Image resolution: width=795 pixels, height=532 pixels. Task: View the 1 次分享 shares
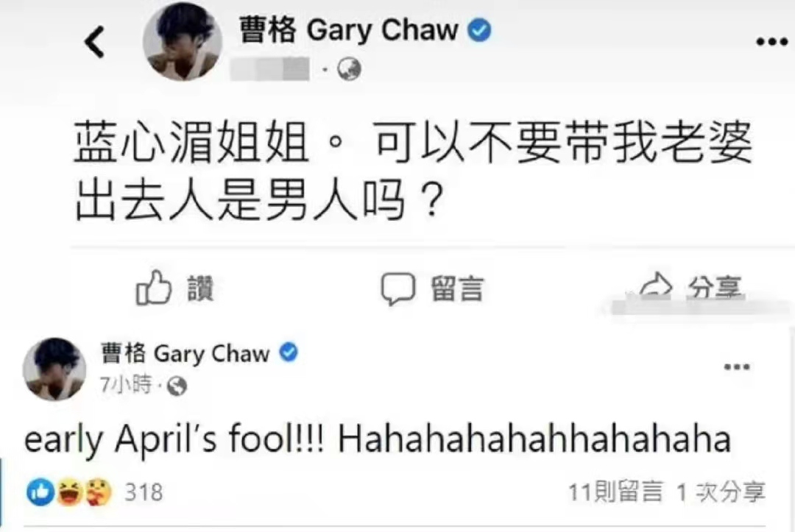pyautogui.click(x=721, y=492)
